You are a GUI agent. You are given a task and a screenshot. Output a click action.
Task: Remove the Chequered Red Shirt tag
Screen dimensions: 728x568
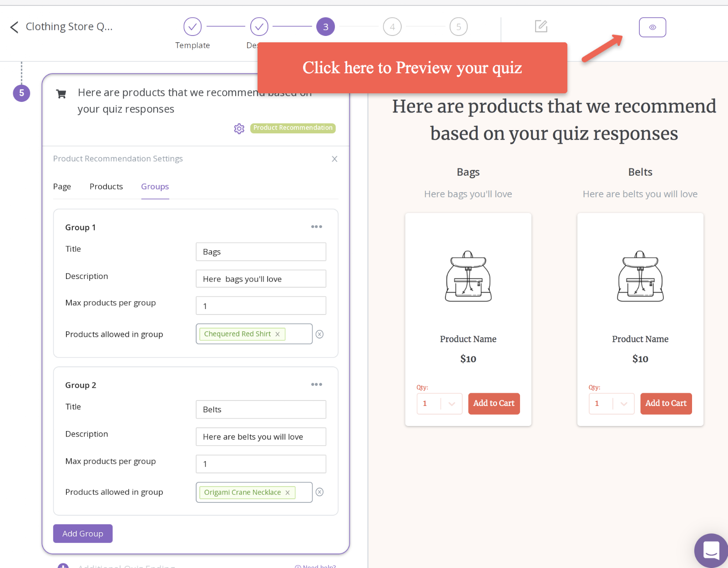click(278, 334)
